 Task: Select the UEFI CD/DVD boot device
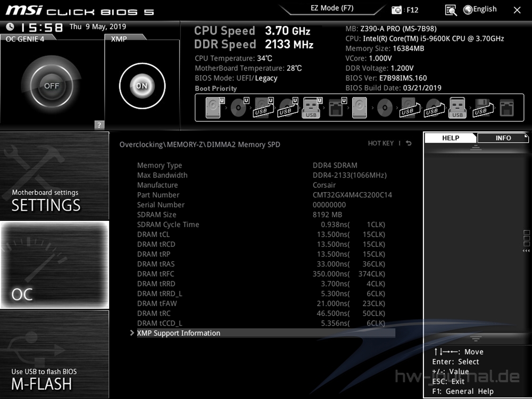[x=239, y=108]
